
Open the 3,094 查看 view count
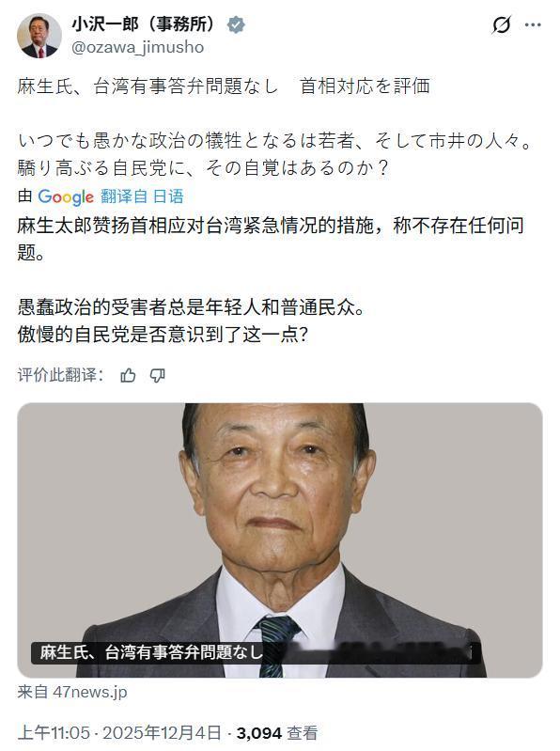(277, 733)
